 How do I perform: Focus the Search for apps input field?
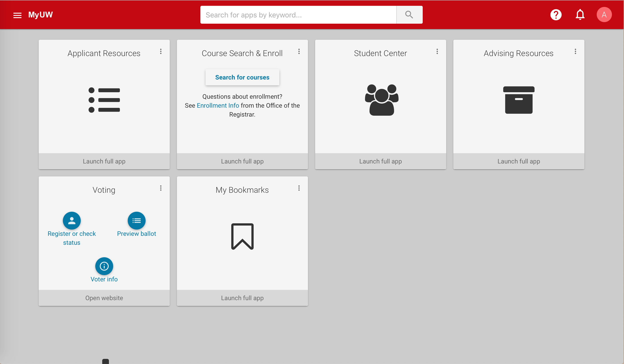298,15
